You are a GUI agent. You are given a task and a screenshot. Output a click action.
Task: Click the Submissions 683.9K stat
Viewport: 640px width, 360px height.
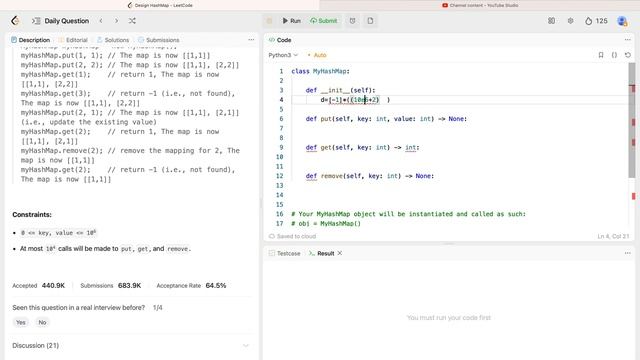(x=111, y=286)
